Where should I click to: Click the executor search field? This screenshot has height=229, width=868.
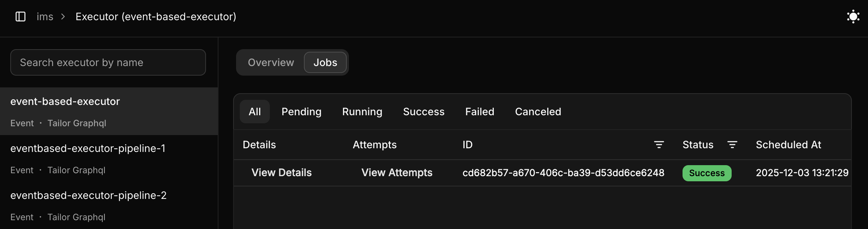click(x=108, y=62)
